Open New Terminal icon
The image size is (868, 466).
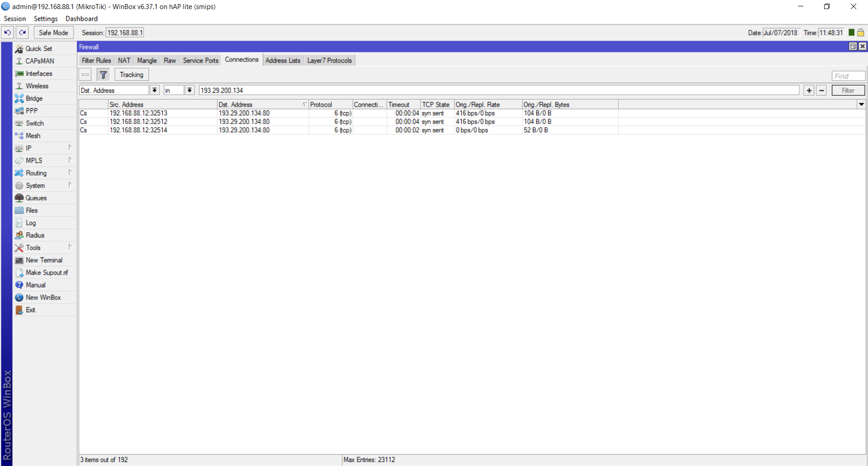coord(19,260)
